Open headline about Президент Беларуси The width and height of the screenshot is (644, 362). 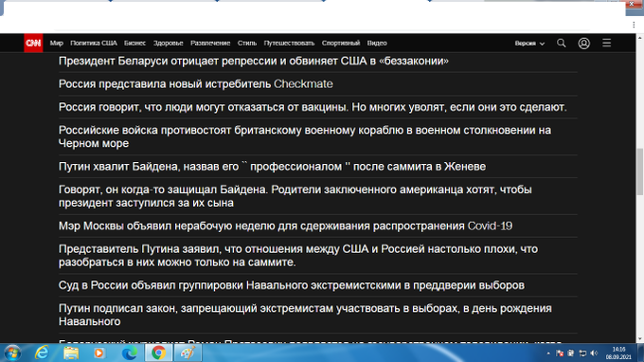coord(254,62)
